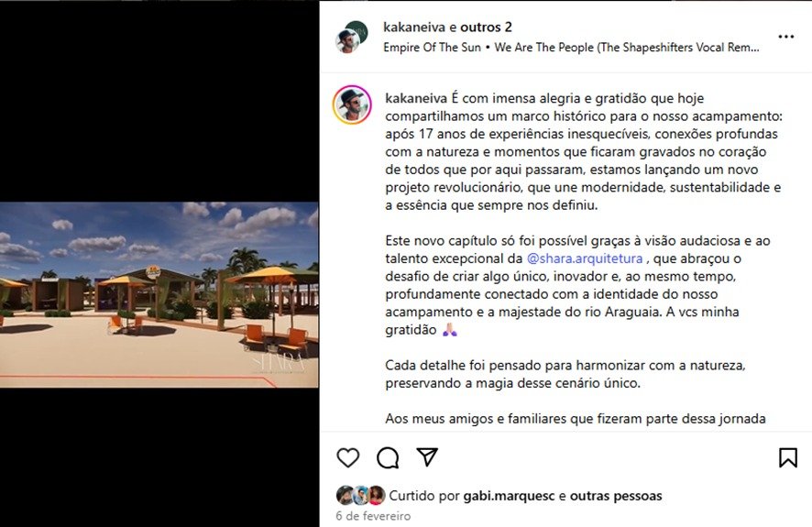812x527 pixels.
Task: Click the liker avatars beside 'Curtido por'
Action: click(360, 496)
